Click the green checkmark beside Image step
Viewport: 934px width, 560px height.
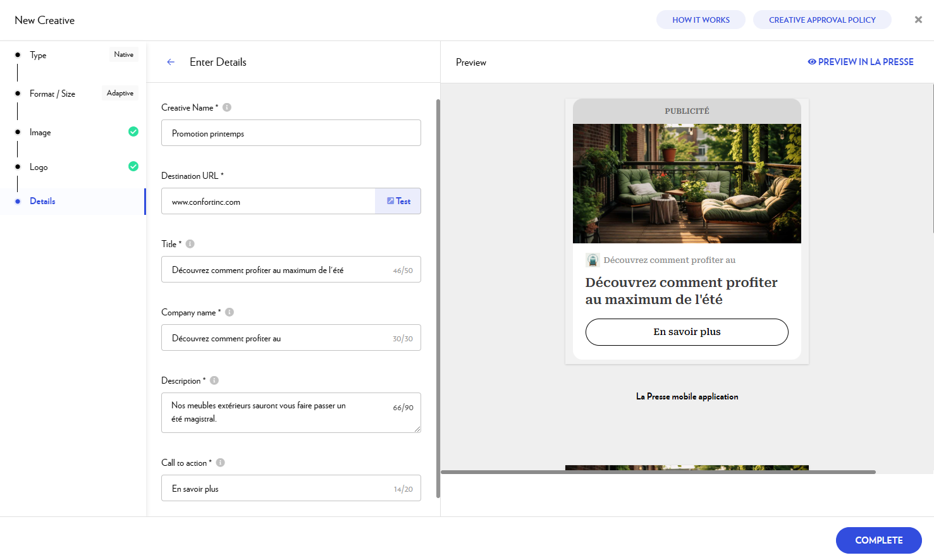(133, 131)
